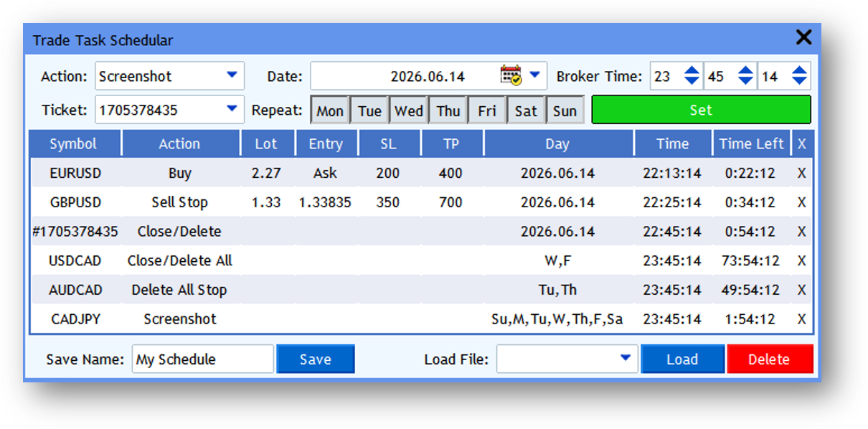Screen dimensions: 868x429
Task: Click the Su,M,Tu,W,Th,F,Sa day cell
Action: (x=557, y=319)
